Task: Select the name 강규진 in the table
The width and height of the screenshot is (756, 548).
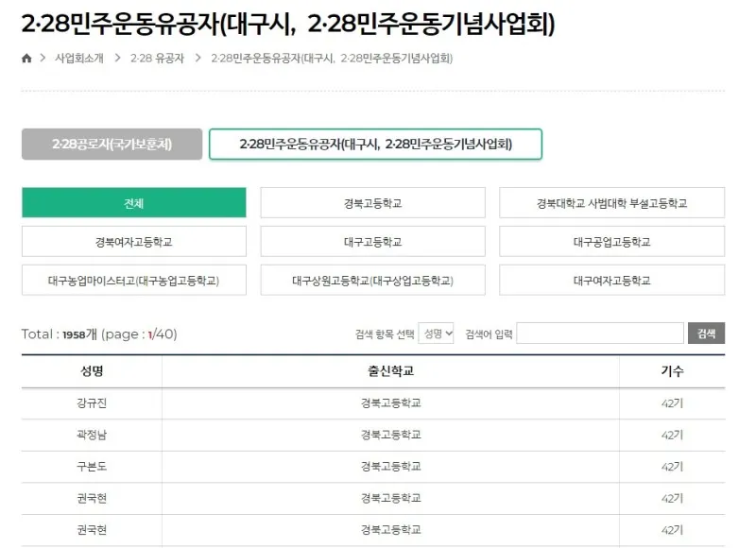Action: click(x=92, y=402)
